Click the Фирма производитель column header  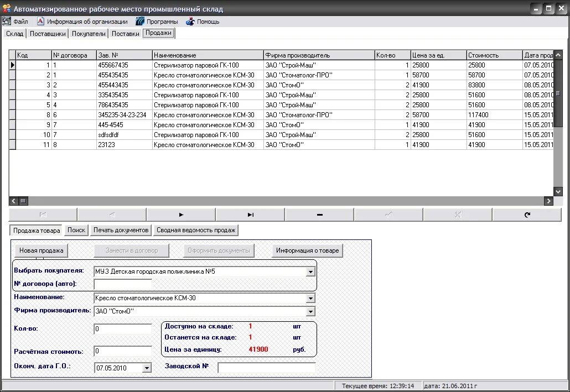coord(319,55)
